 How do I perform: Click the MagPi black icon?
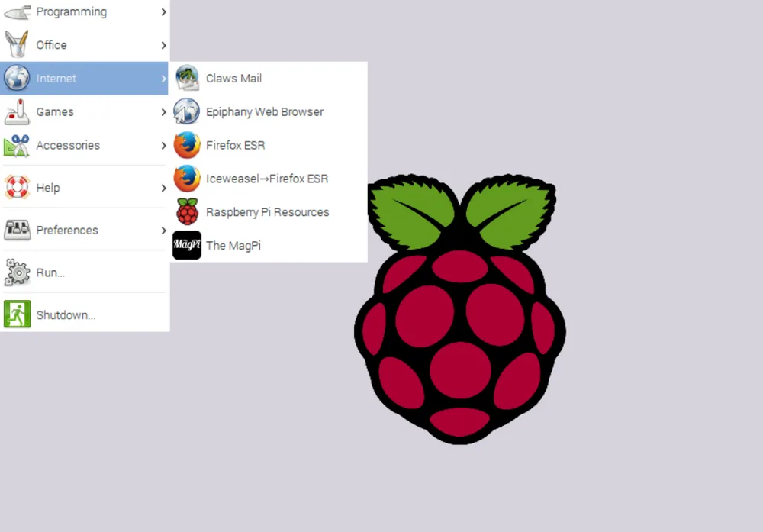pyautogui.click(x=187, y=245)
